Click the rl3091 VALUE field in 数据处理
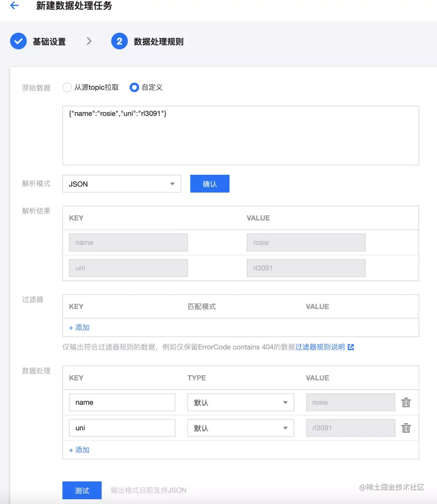This screenshot has width=437, height=504. 350,428
